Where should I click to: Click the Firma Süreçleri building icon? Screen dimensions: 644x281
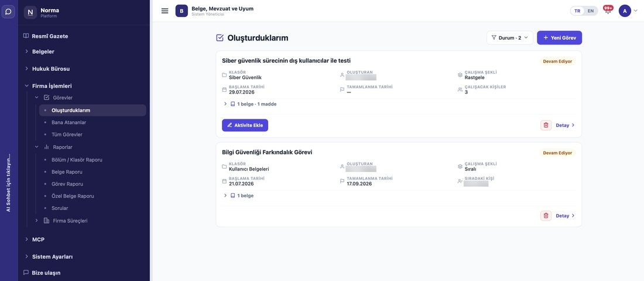(x=46, y=221)
